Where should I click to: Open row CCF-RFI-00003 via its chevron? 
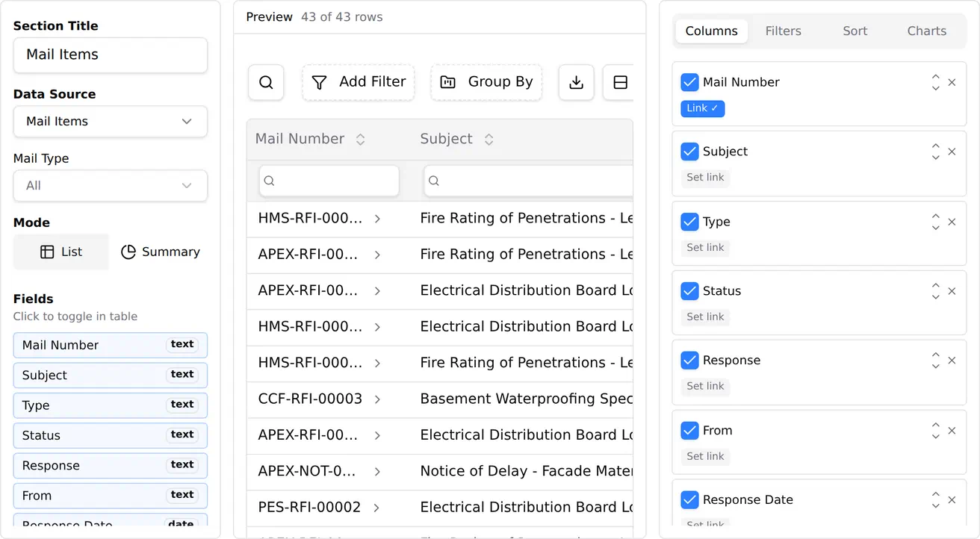(377, 399)
